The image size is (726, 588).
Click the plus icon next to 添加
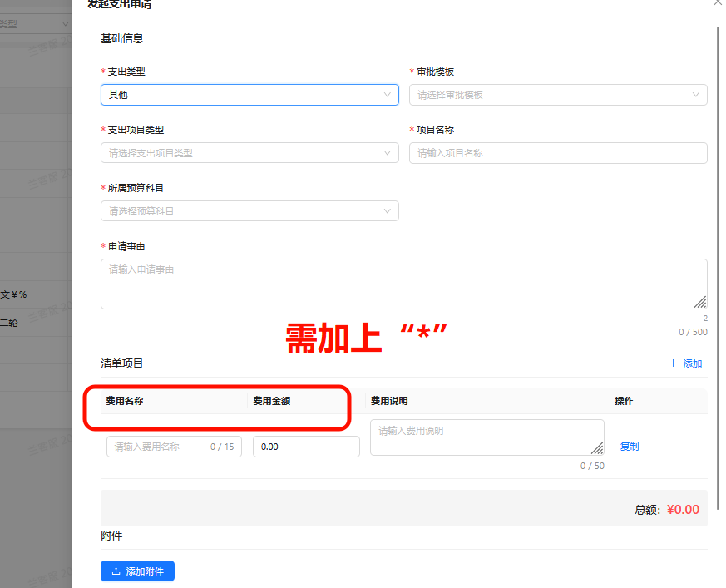pos(673,363)
